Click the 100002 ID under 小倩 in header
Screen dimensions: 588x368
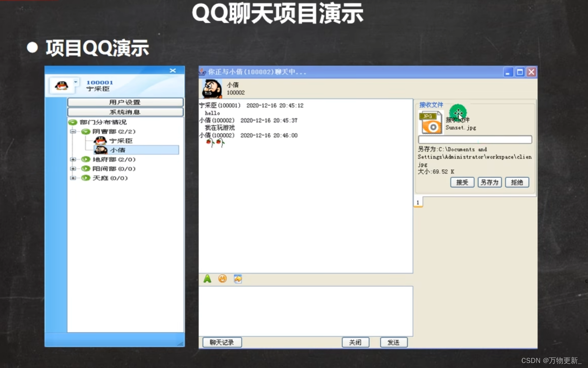(236, 93)
